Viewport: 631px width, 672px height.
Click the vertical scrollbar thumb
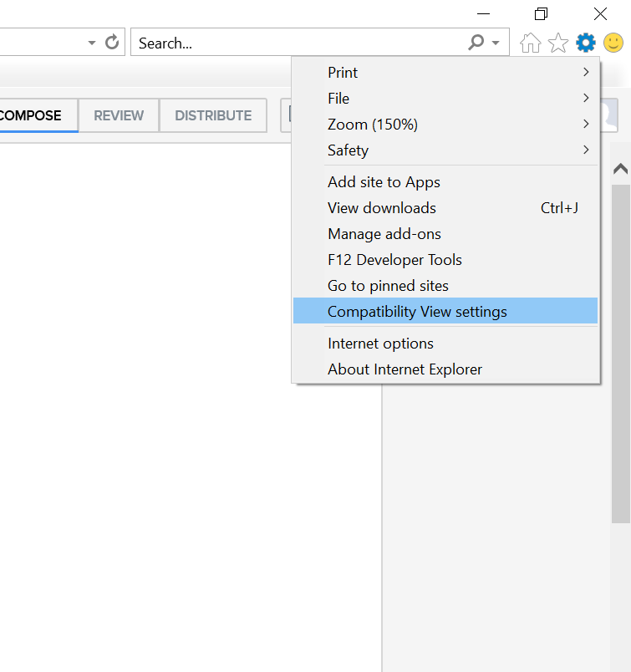click(620, 354)
